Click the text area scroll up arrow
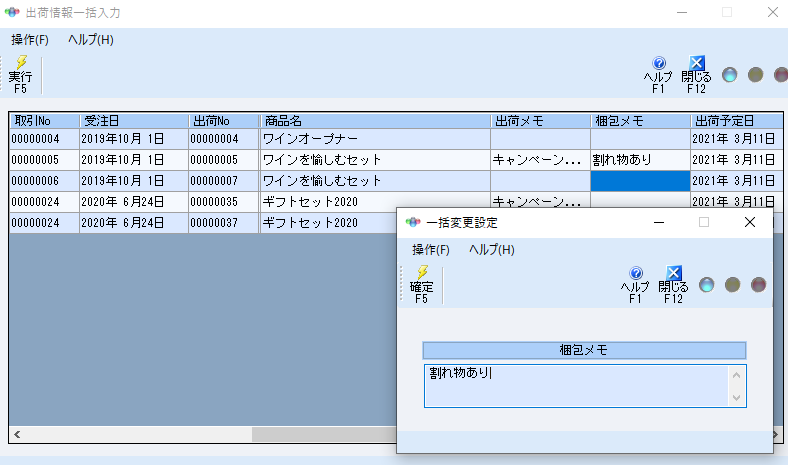 pos(736,375)
